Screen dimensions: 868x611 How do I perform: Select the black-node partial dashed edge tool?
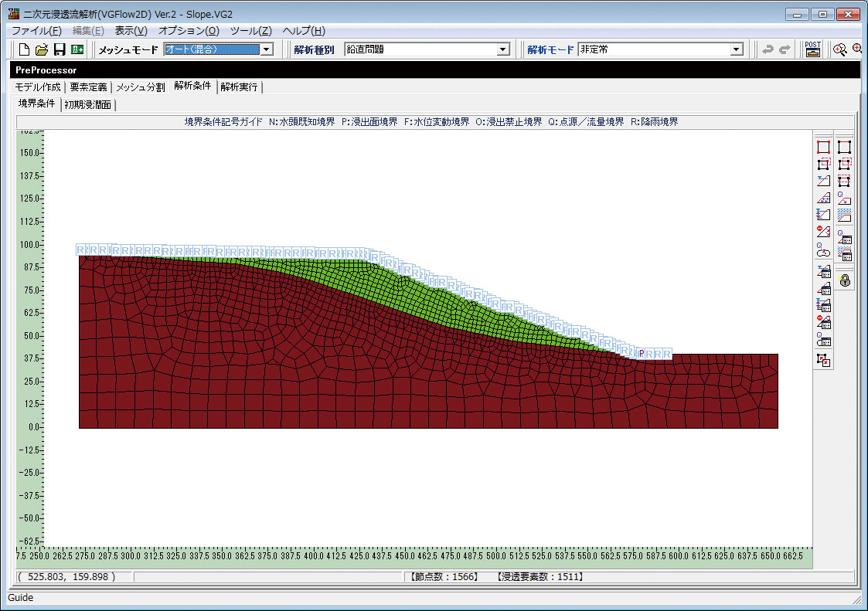[844, 164]
